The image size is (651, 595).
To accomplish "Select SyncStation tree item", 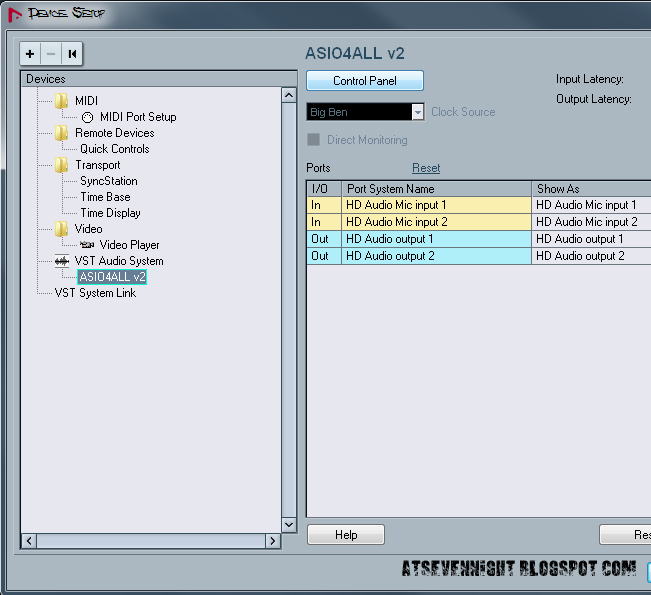I will pos(109,181).
